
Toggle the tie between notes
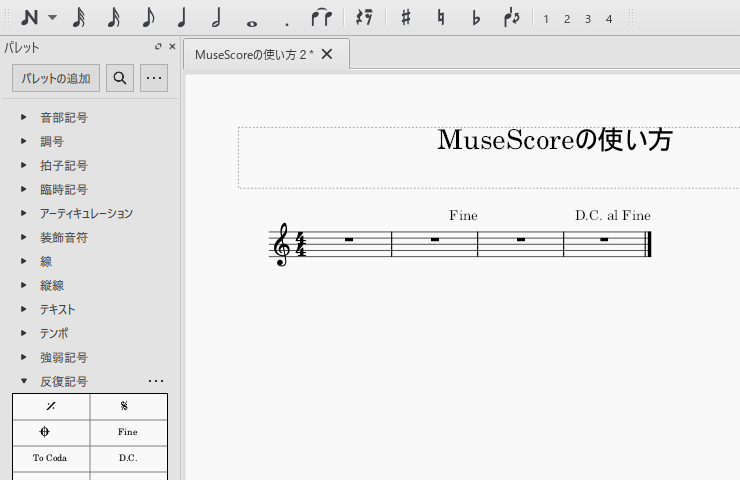[x=321, y=18]
